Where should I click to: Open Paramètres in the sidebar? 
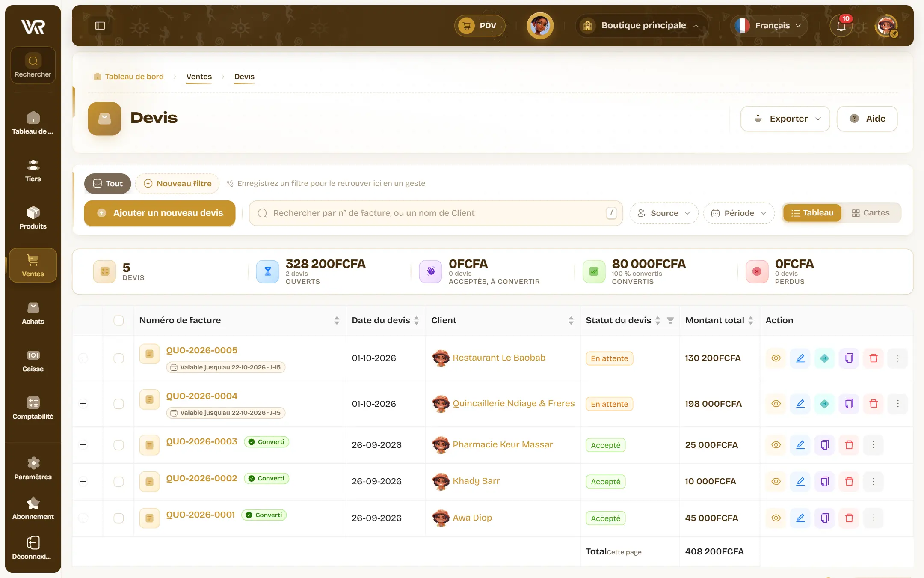pos(33,468)
